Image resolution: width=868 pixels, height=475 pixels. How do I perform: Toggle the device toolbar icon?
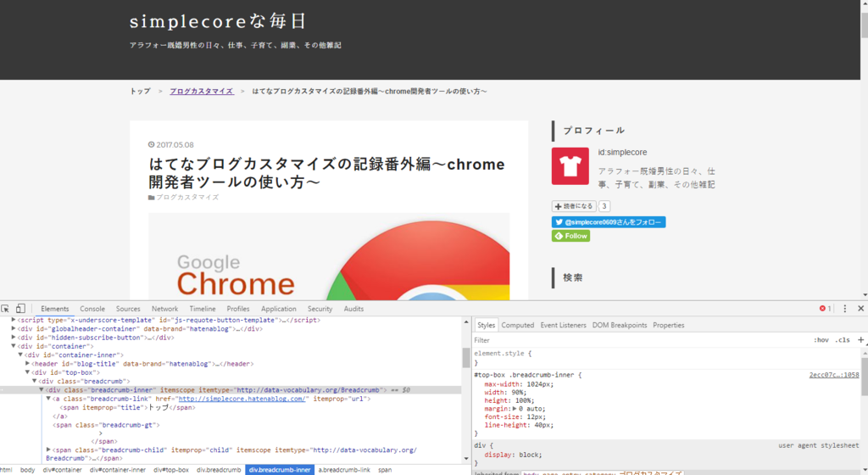(x=20, y=309)
